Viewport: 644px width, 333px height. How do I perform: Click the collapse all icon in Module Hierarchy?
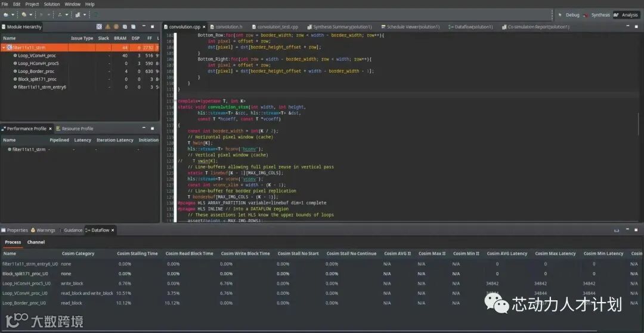(133, 27)
